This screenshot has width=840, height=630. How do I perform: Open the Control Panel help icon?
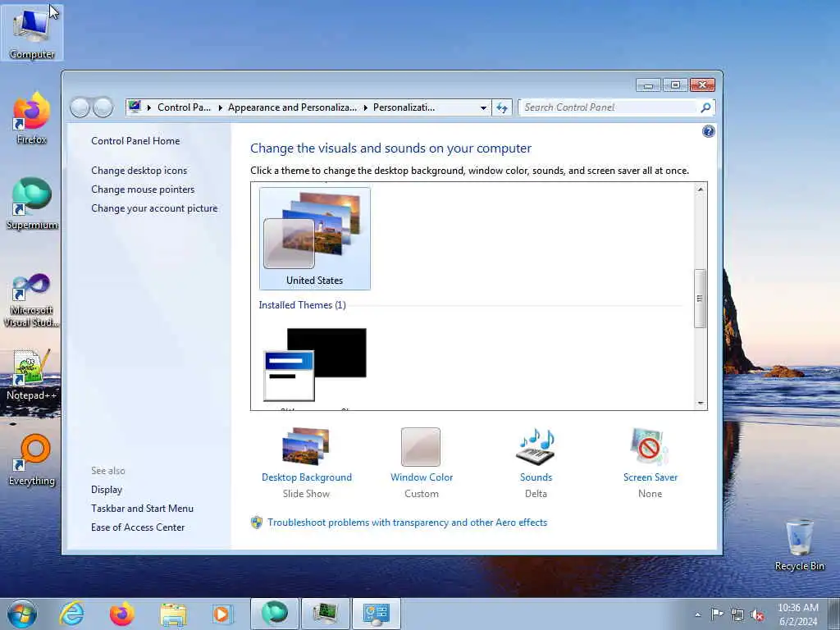708,131
